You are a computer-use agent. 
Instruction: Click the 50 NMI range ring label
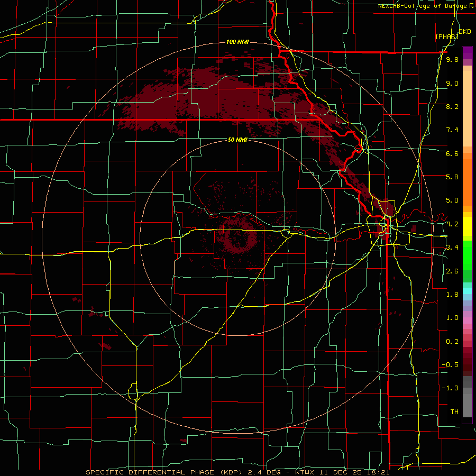pyautogui.click(x=237, y=140)
